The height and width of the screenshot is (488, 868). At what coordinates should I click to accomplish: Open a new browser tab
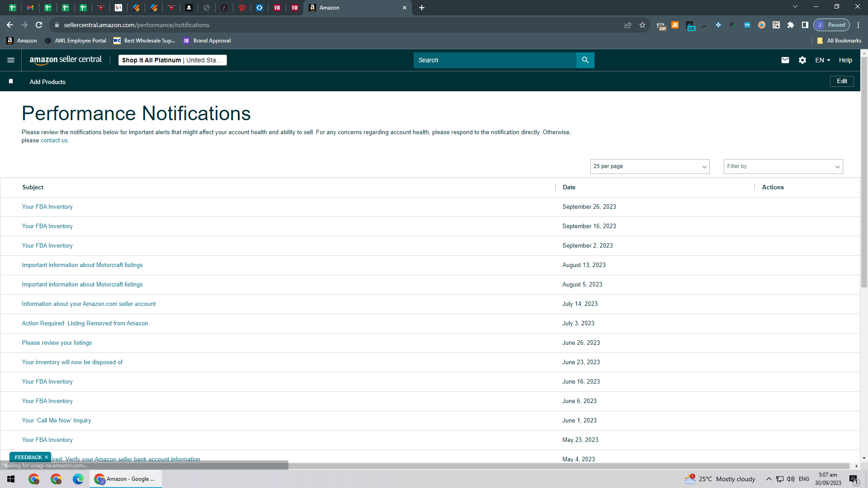pos(422,8)
